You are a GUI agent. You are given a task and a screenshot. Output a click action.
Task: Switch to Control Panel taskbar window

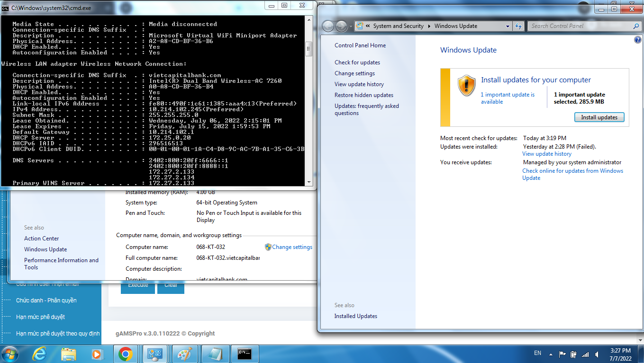click(154, 354)
